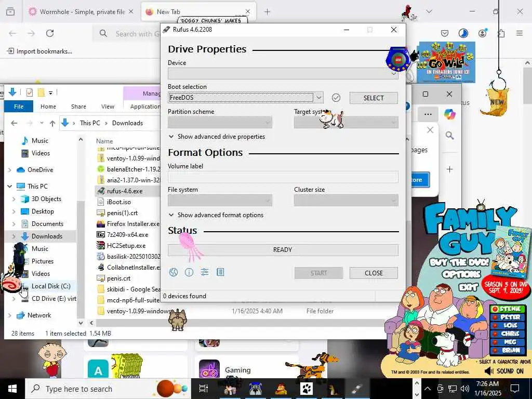Click Import bookmarks in Firefox

[39, 51]
